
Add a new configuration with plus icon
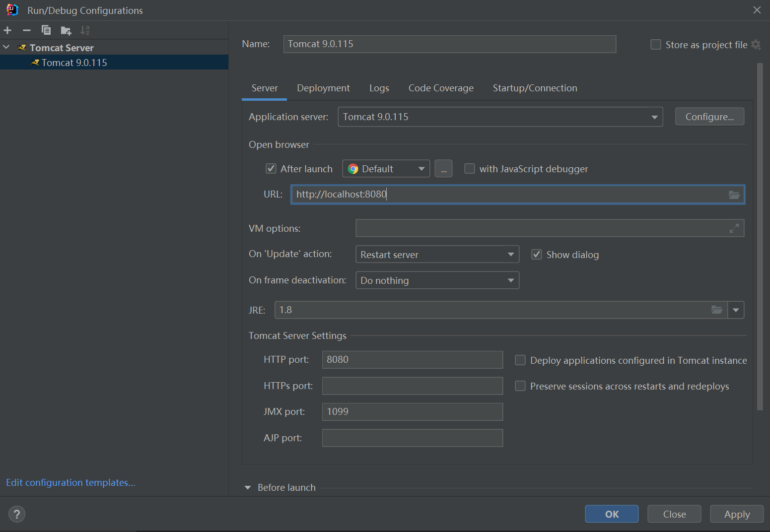coord(7,30)
